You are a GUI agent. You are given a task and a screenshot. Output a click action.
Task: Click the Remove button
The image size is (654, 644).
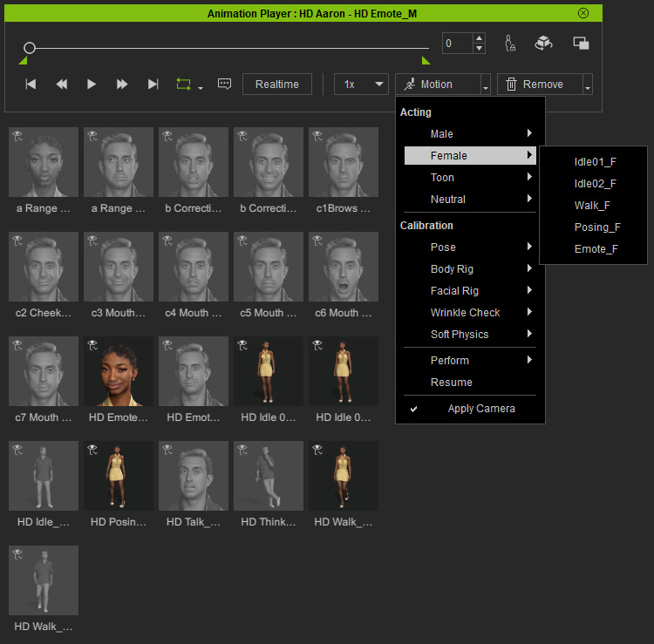[x=540, y=85]
